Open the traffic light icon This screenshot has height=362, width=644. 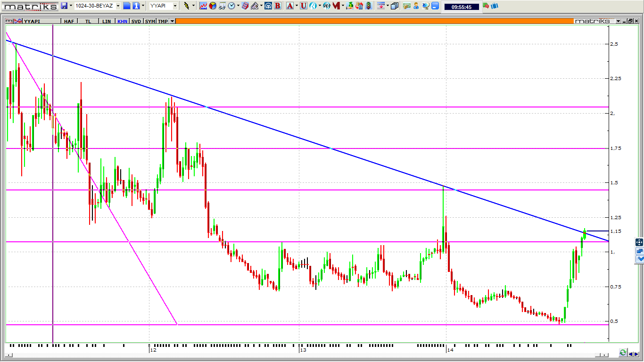(x=368, y=6)
